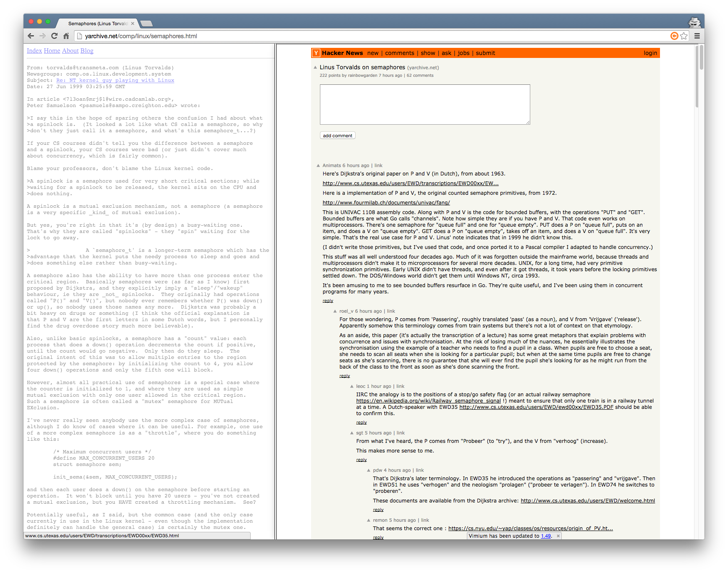
Task: Upvote the comment by Animats
Action: point(318,166)
